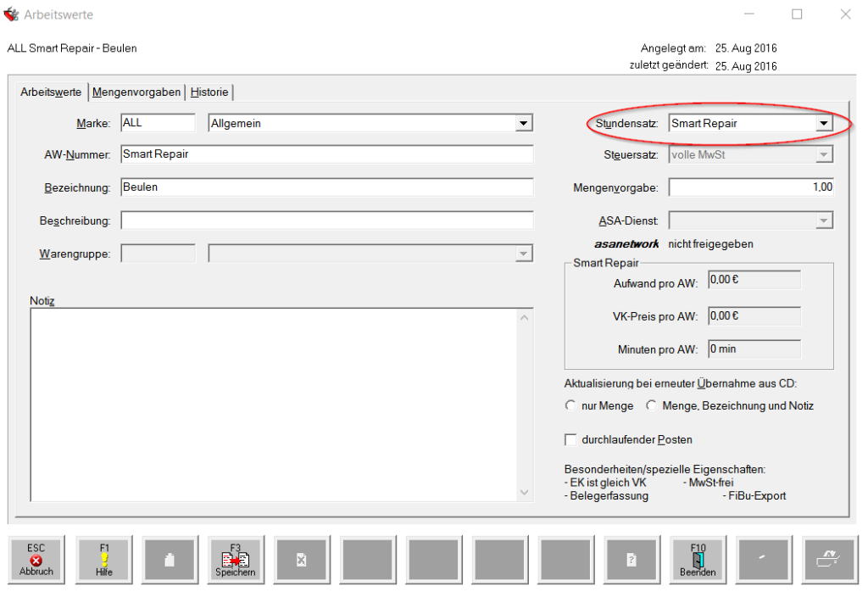Image resolution: width=868 pixels, height=592 pixels.
Task: Minimize the Arbeitswerte window
Action: [x=749, y=14]
